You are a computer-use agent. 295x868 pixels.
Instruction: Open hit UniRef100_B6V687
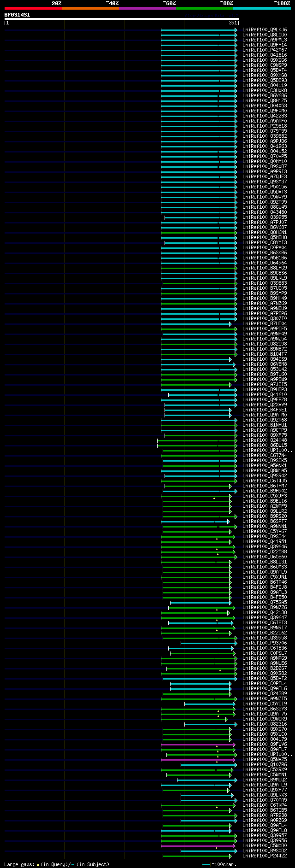click(265, 227)
